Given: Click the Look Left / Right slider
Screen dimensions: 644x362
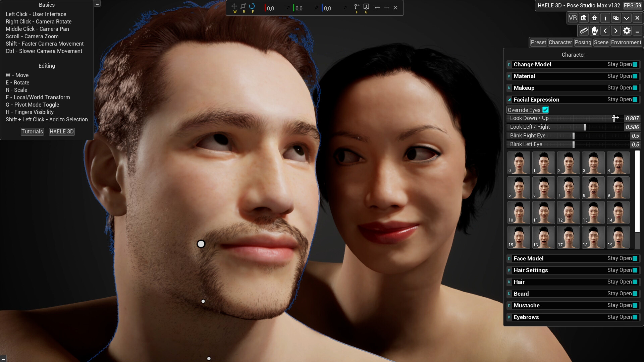Looking at the screenshot, I should tap(585, 127).
